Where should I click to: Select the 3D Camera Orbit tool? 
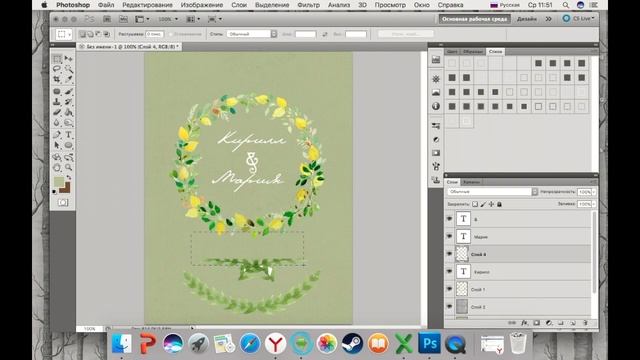coord(69,157)
